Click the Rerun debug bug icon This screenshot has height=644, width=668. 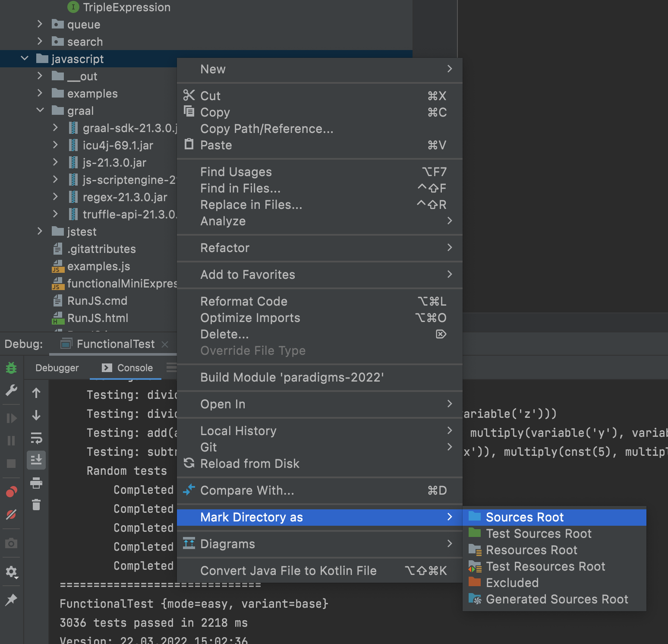click(11, 368)
